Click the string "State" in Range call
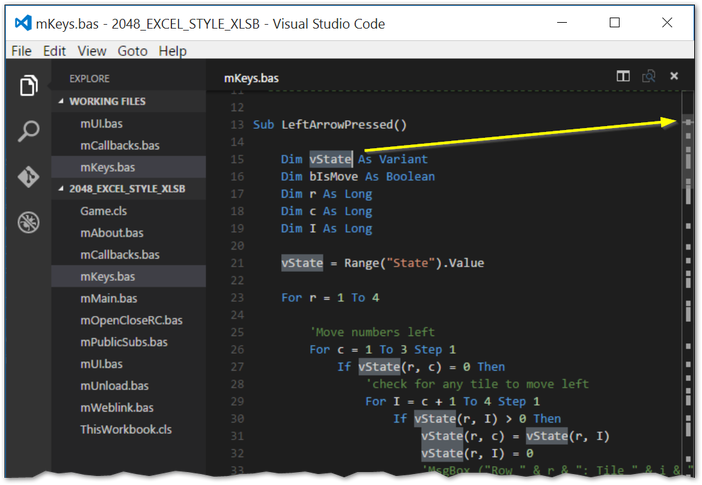Viewport: 702px width, 485px height. [411, 263]
